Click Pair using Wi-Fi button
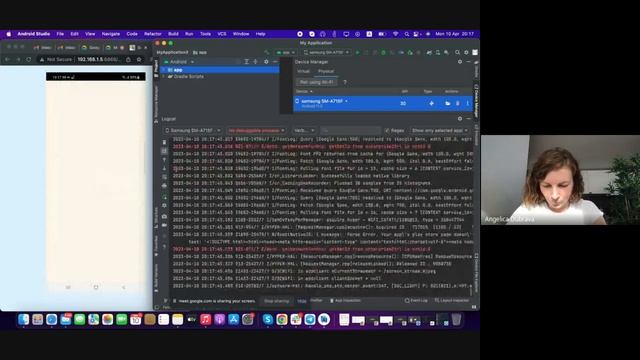This screenshot has height=360, width=640. coord(316,82)
